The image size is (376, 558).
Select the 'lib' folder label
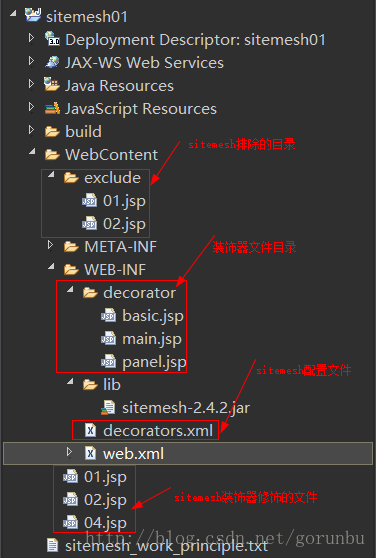112,385
